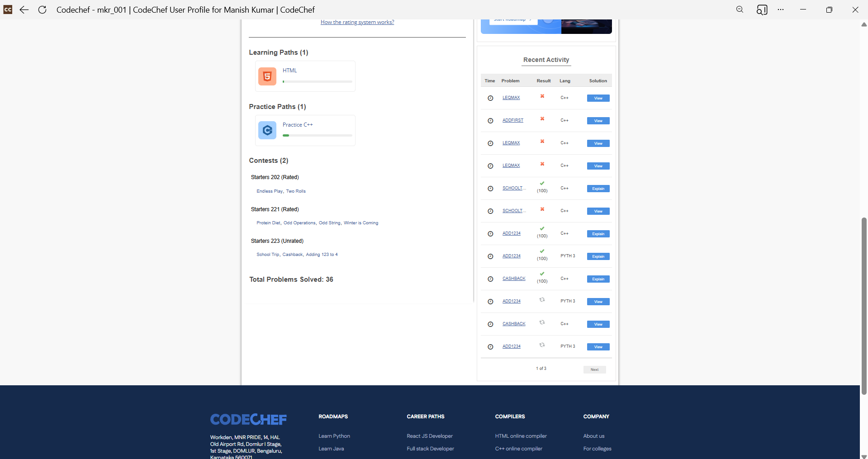Open the HTML learning path

coord(290,71)
